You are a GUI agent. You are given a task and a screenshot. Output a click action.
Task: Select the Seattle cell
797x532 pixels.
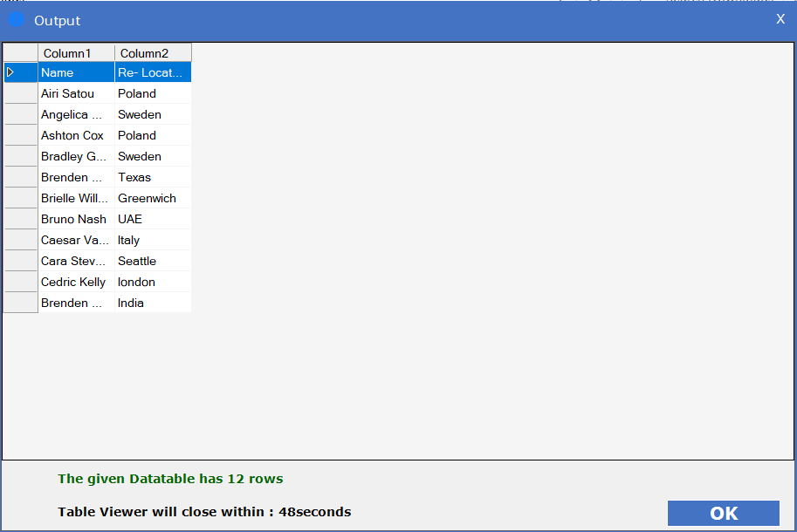pos(153,261)
